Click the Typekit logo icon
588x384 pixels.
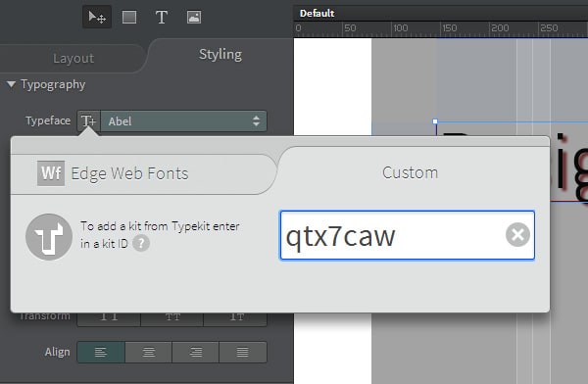[x=49, y=237]
